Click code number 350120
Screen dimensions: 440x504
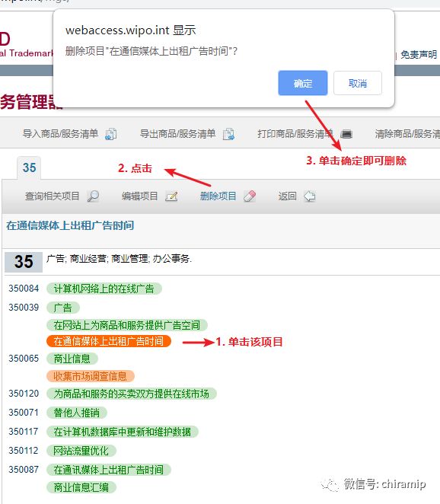(24, 394)
